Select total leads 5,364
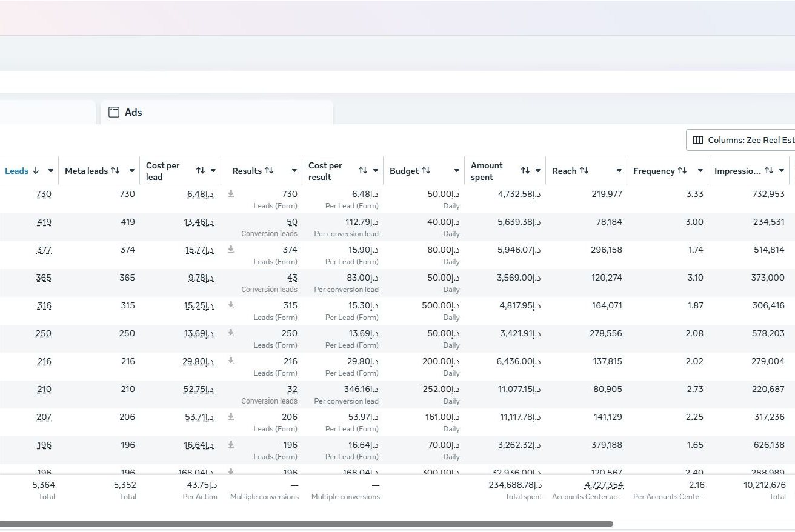 (x=44, y=485)
